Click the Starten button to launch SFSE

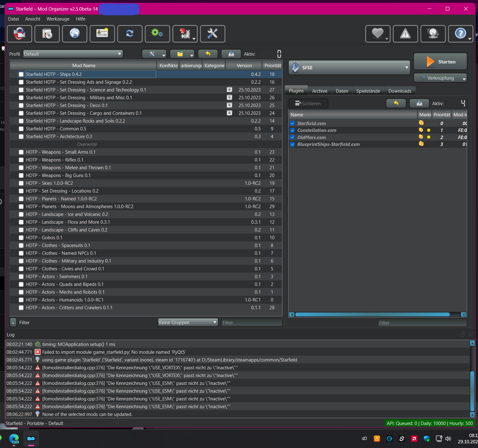[x=440, y=62]
